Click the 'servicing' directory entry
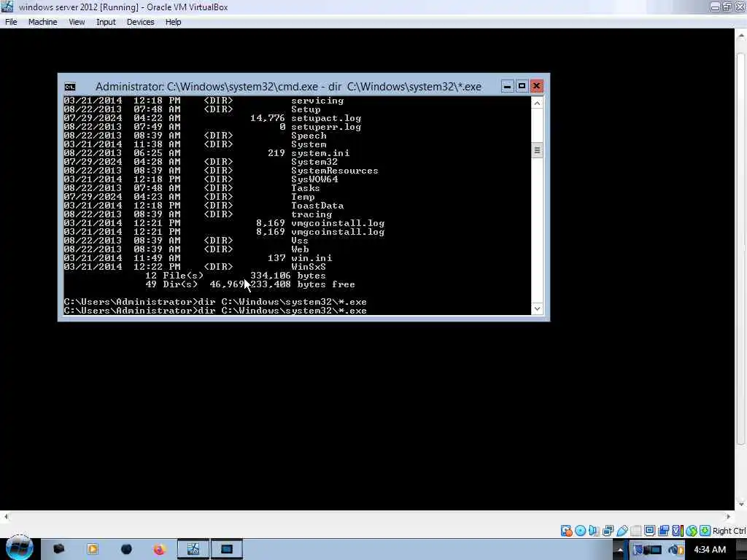 pyautogui.click(x=317, y=101)
